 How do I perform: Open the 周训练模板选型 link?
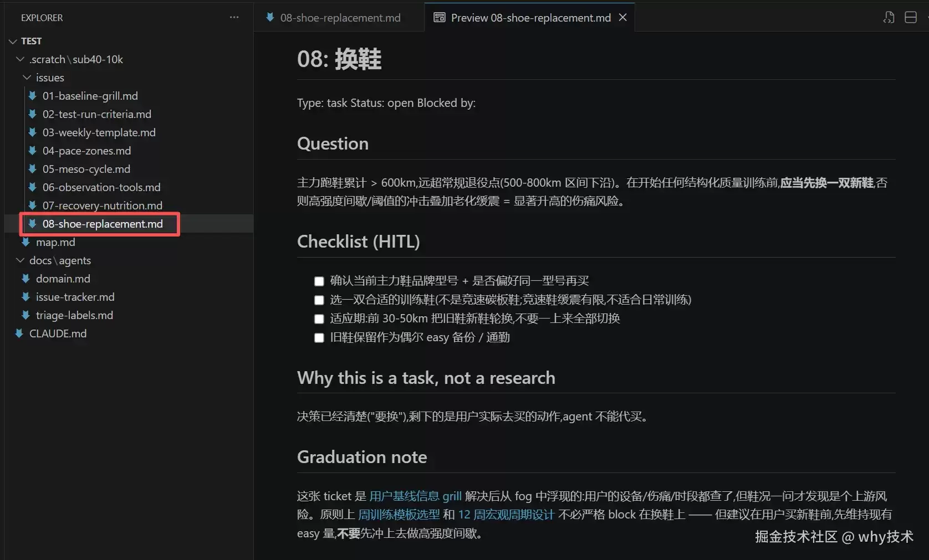pos(399,515)
